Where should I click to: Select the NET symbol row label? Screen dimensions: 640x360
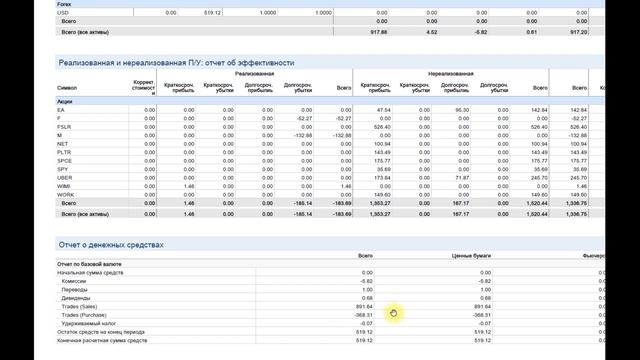click(62, 144)
